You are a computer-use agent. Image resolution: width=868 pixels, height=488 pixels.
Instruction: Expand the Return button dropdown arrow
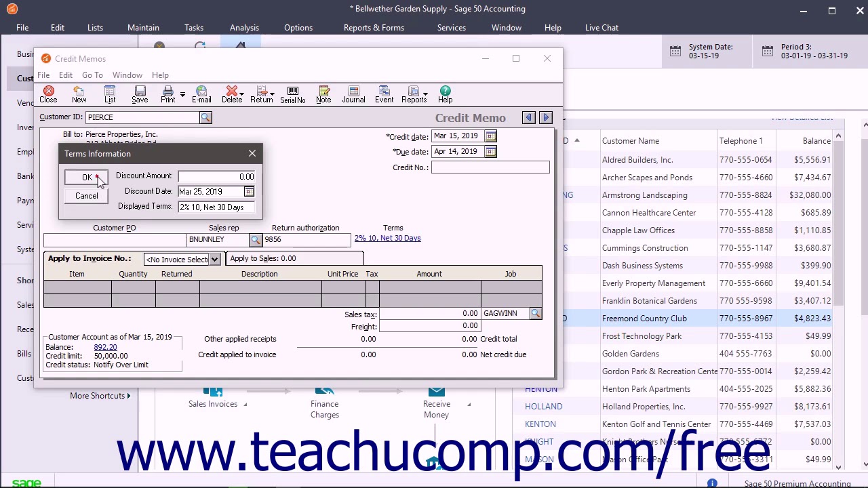point(272,93)
